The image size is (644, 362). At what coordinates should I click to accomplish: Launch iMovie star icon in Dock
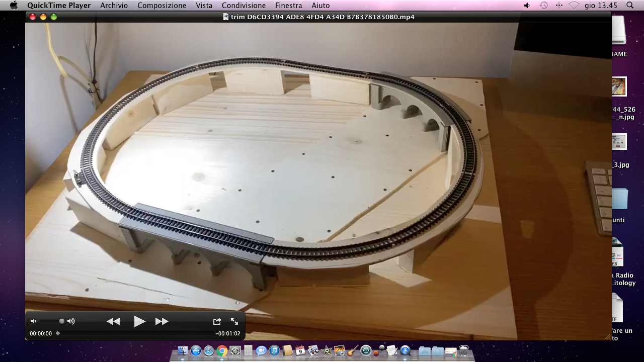(327, 351)
